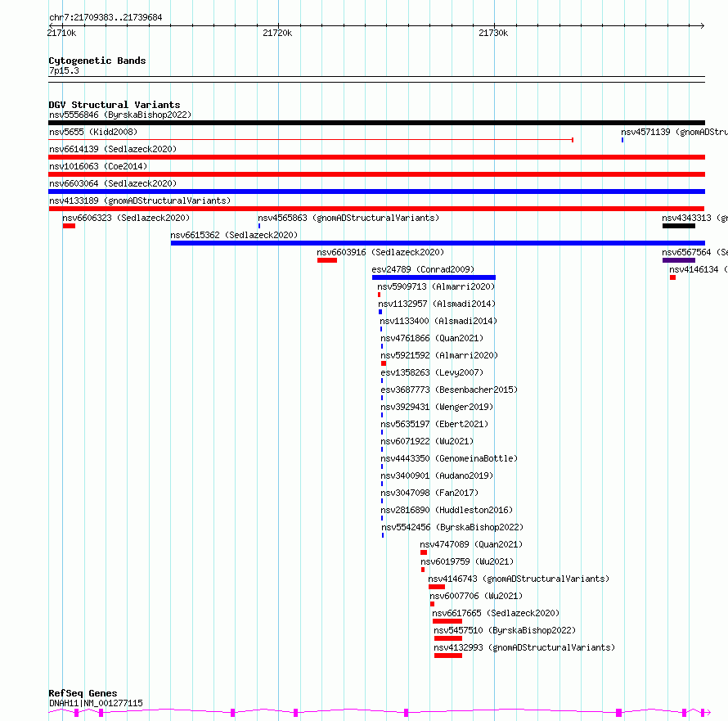Image resolution: width=728 pixels, height=721 pixels.
Task: Click nsv5542456 (ByrskaBishop2022) label
Action: pyautogui.click(x=452, y=527)
